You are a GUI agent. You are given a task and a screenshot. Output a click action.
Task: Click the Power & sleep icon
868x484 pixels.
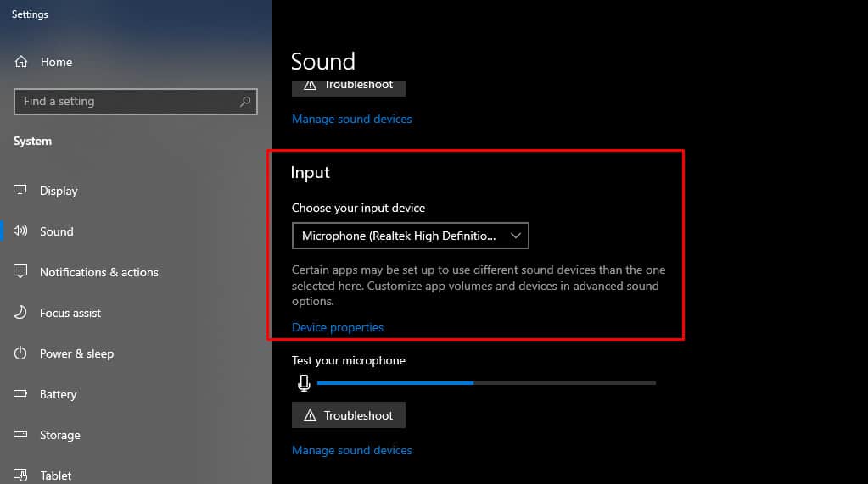click(x=20, y=353)
